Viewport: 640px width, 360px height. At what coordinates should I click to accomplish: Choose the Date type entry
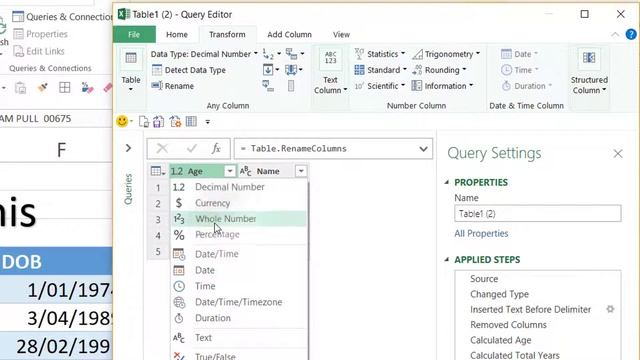238,270
